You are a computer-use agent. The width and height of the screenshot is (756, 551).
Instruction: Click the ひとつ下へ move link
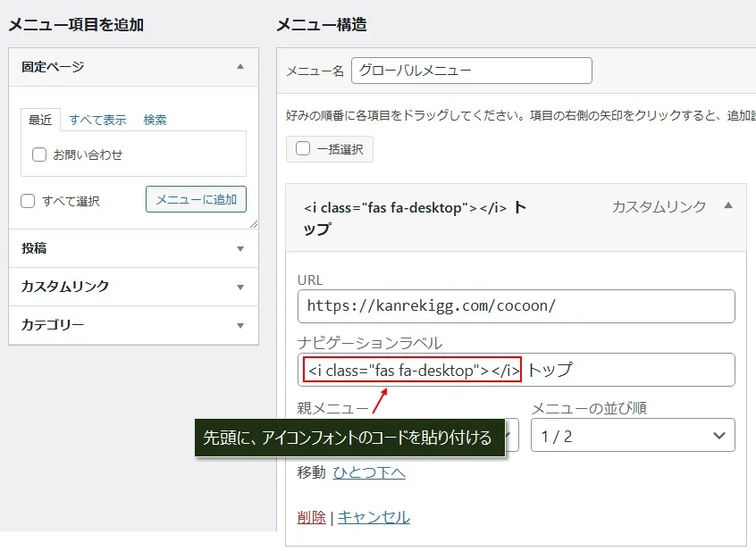point(369,472)
